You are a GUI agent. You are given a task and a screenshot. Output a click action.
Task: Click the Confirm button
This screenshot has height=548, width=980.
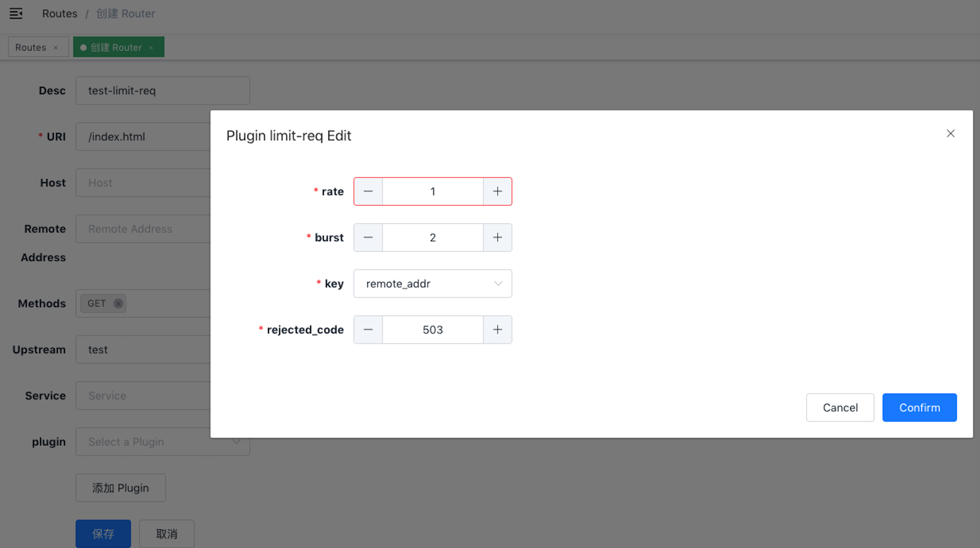point(919,408)
